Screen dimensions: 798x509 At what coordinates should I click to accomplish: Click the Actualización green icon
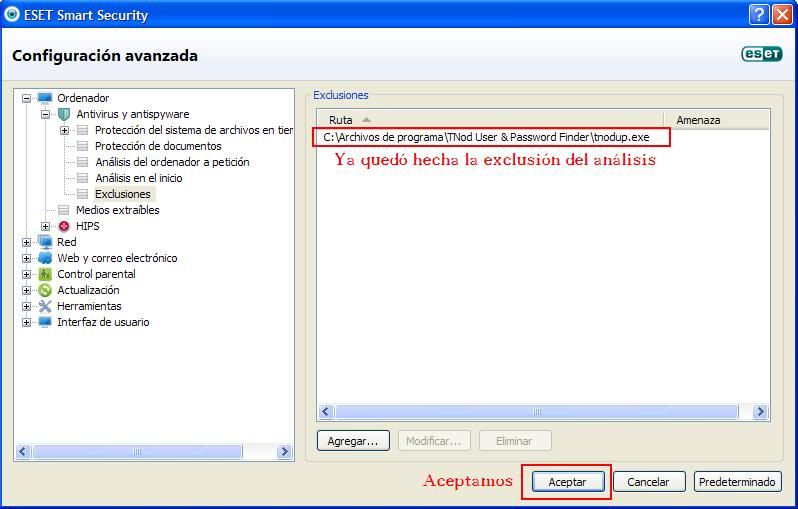(45, 290)
